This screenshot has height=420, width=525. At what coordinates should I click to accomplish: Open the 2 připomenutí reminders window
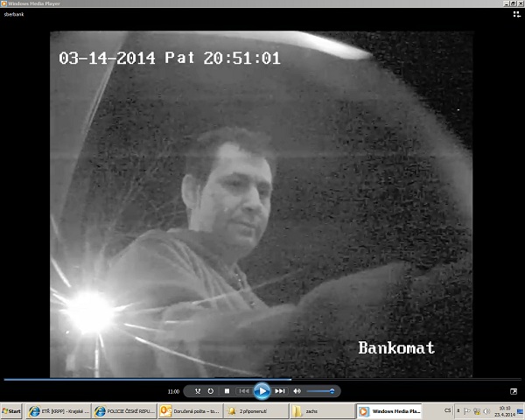click(x=254, y=411)
